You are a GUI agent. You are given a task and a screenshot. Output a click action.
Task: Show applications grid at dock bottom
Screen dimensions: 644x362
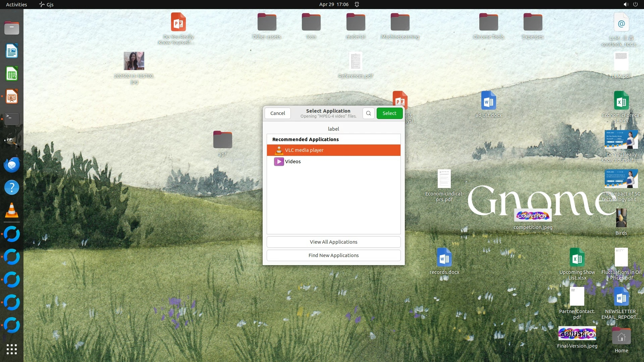click(12, 349)
